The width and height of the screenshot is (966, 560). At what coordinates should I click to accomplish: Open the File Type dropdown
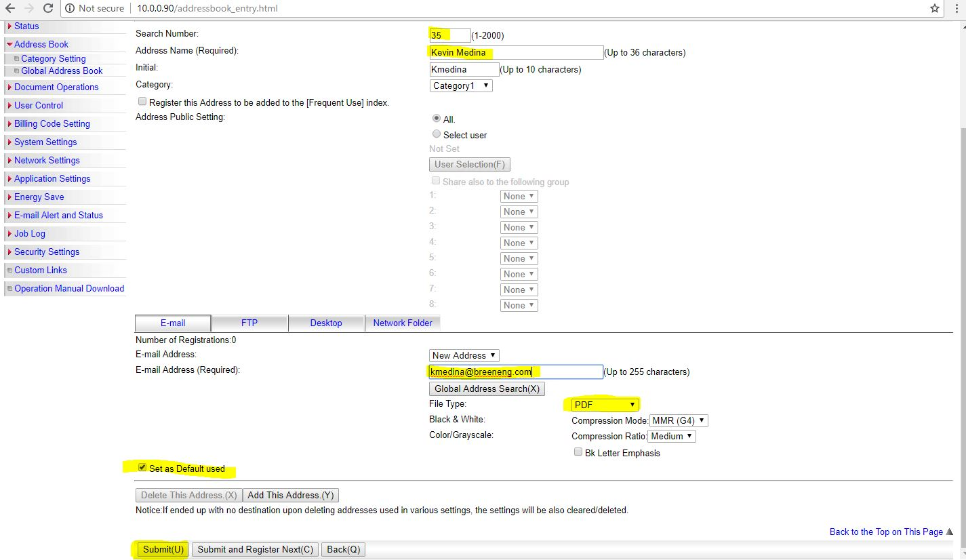602,404
